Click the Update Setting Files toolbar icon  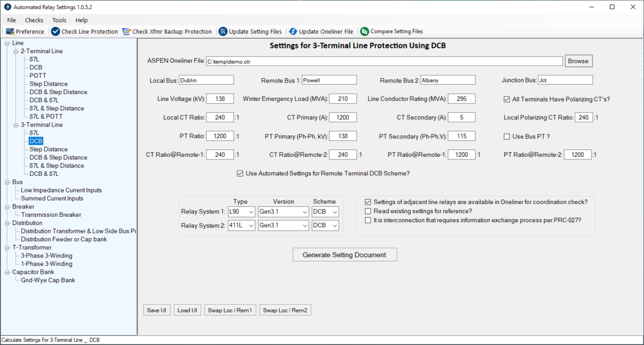(250, 31)
